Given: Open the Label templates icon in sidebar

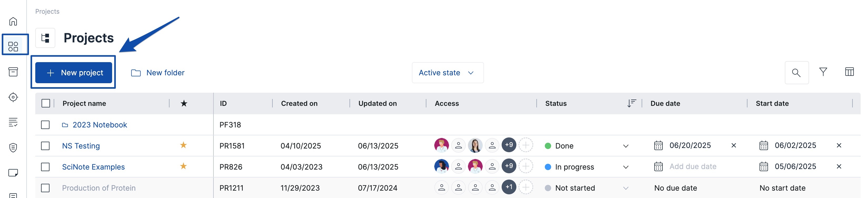Looking at the screenshot, I should pos(13,173).
